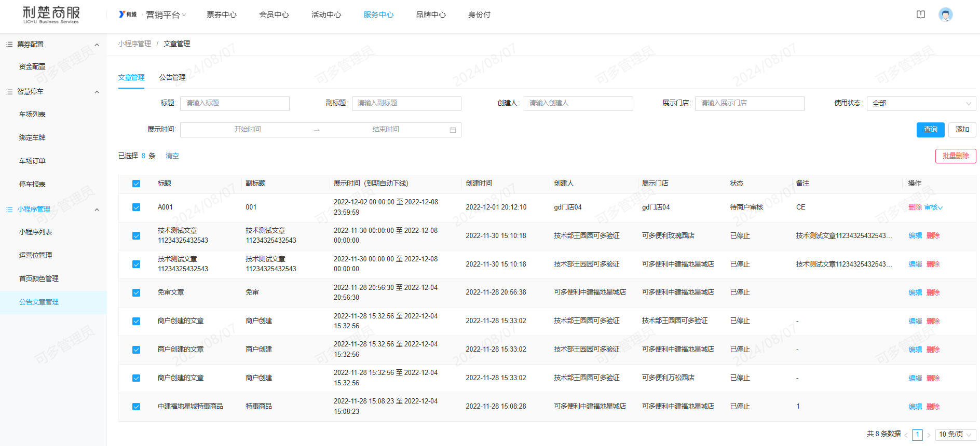Open 小程序列表 in the sidebar
The height and width of the screenshot is (446, 980).
(35, 232)
